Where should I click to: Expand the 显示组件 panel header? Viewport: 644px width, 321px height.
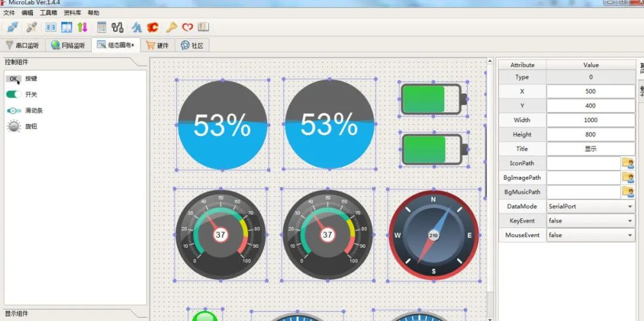coord(17,314)
